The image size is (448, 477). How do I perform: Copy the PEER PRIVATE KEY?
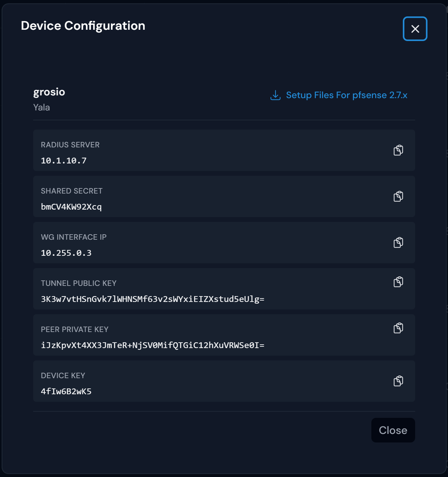[399, 328]
